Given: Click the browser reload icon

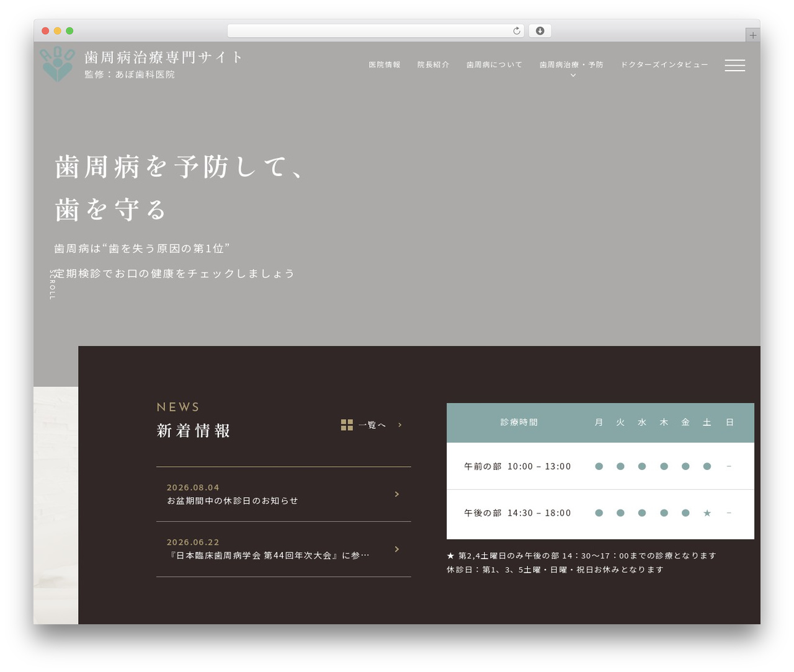Looking at the screenshot, I should 516,31.
